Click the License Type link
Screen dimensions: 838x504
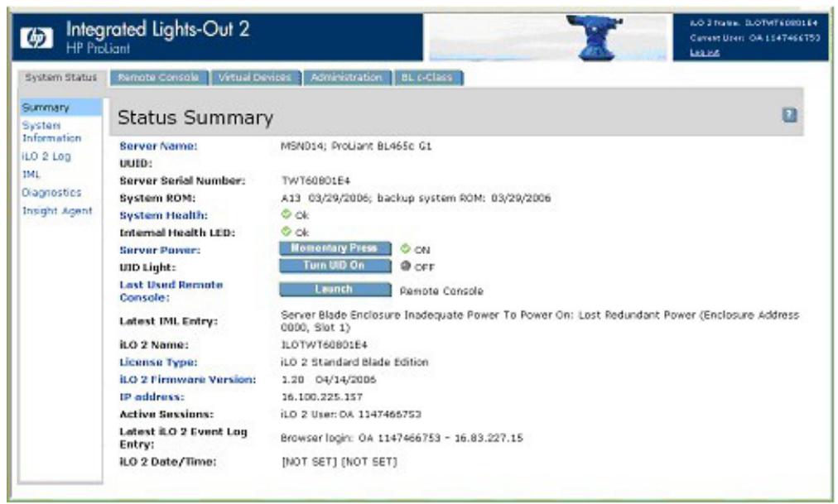click(x=158, y=362)
